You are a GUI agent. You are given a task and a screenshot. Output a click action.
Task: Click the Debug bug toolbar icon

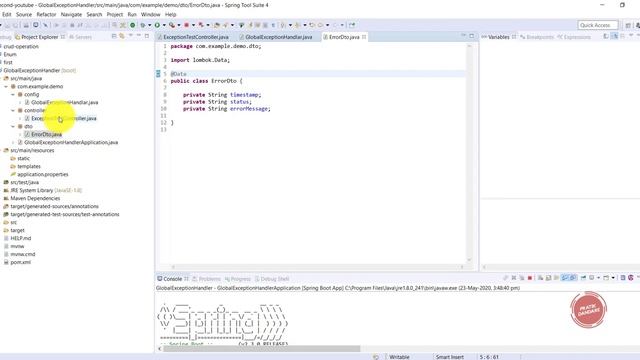tap(142, 25)
